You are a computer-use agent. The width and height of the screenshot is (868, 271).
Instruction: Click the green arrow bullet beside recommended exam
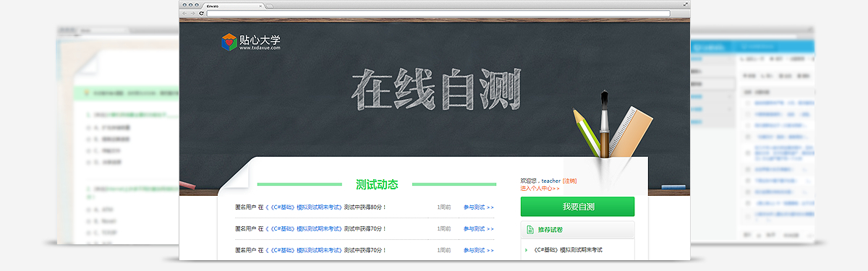point(526,250)
